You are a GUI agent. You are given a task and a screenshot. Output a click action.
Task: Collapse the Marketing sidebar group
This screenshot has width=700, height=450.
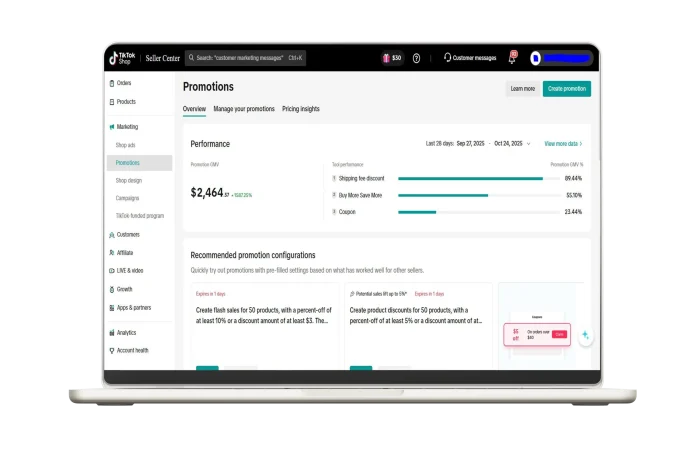click(x=127, y=127)
